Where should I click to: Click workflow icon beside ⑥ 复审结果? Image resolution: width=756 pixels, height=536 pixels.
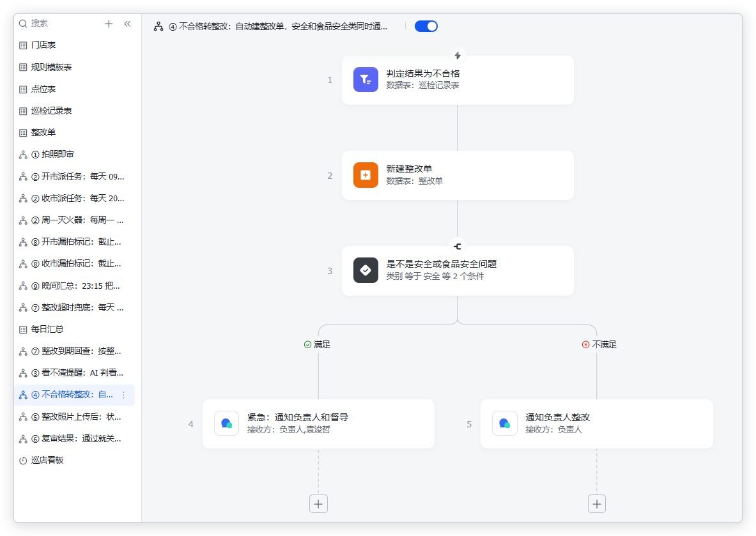click(22, 439)
